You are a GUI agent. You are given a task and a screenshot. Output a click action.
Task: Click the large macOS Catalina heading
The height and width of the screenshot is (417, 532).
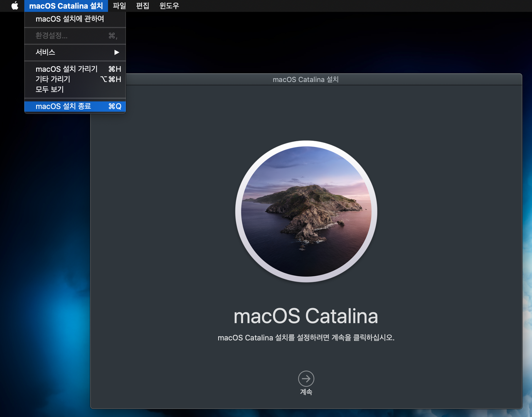(x=306, y=316)
